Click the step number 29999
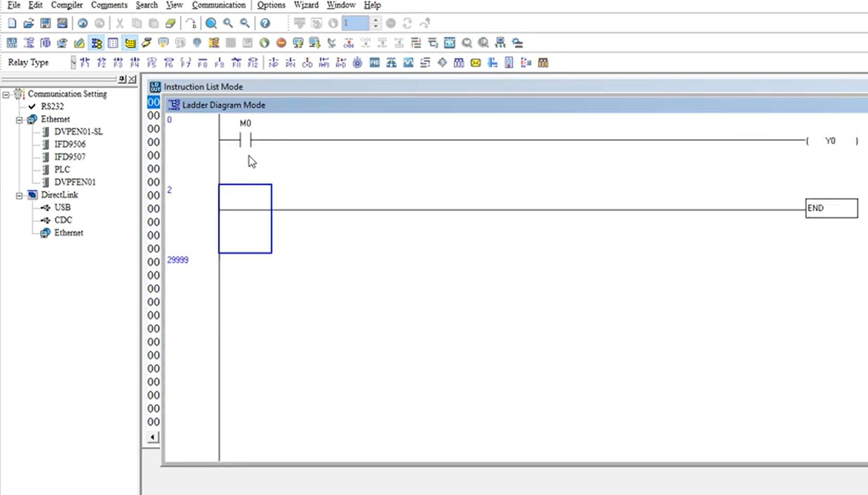Viewport: 868px width, 495px height. tap(178, 260)
